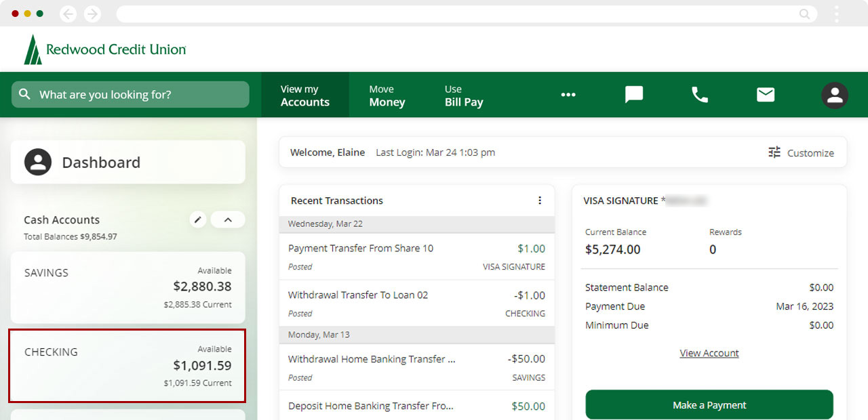The image size is (868, 420).
Task: Click the Rewards value 0
Action: (x=713, y=249)
